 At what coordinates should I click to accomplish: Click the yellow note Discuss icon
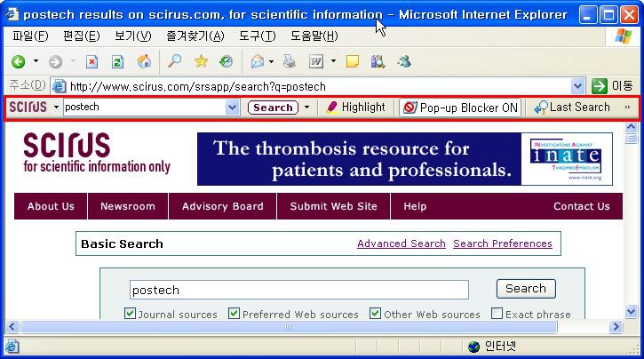[353, 61]
